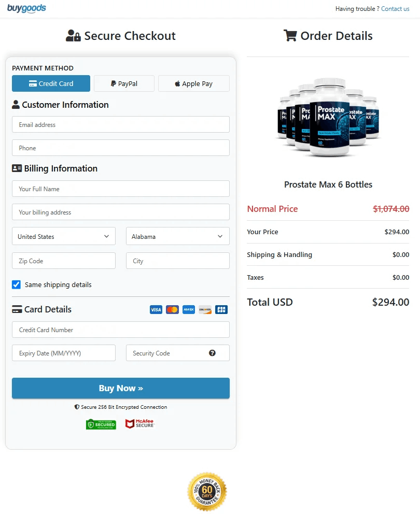Open the Contact us link
420x514 pixels.
[395, 9]
